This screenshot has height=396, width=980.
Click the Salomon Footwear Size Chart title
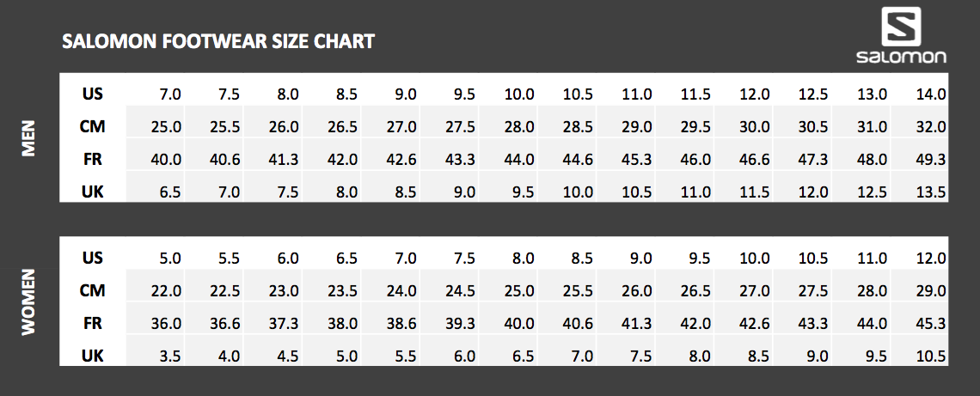[218, 41]
